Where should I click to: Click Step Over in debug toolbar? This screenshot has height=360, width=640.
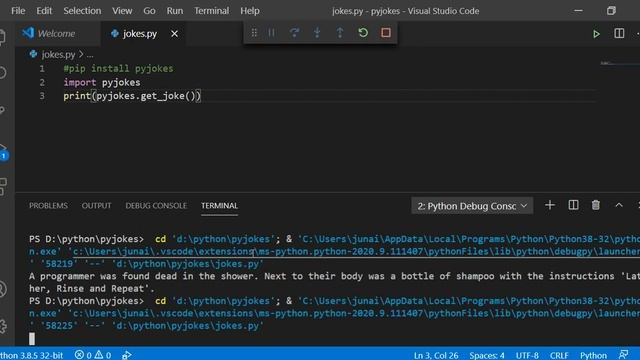[x=294, y=33]
